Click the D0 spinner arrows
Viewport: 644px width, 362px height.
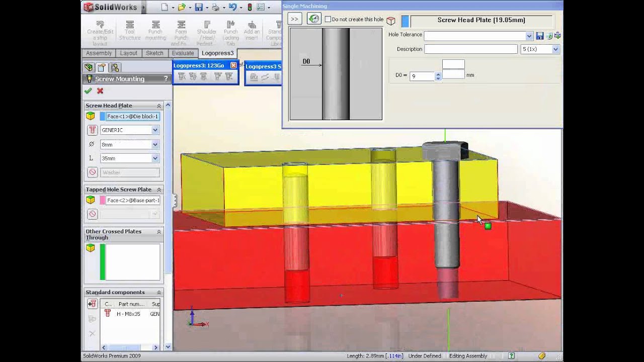(438, 76)
